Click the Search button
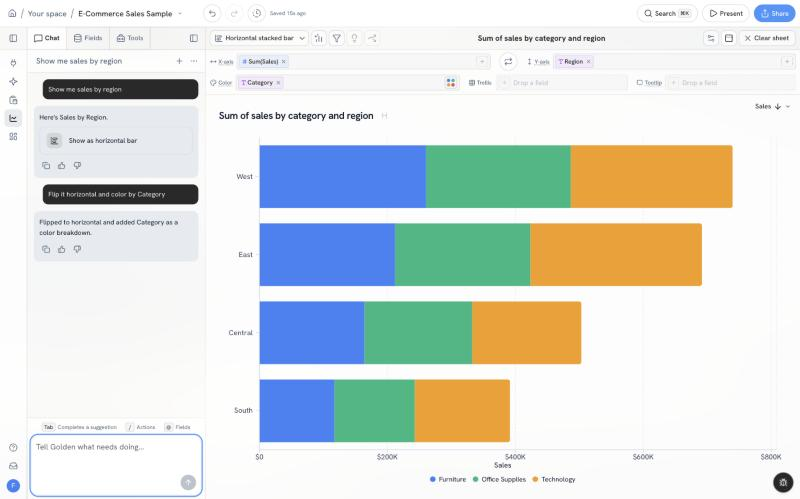Screen dimensions: 800x499 [x=667, y=13]
